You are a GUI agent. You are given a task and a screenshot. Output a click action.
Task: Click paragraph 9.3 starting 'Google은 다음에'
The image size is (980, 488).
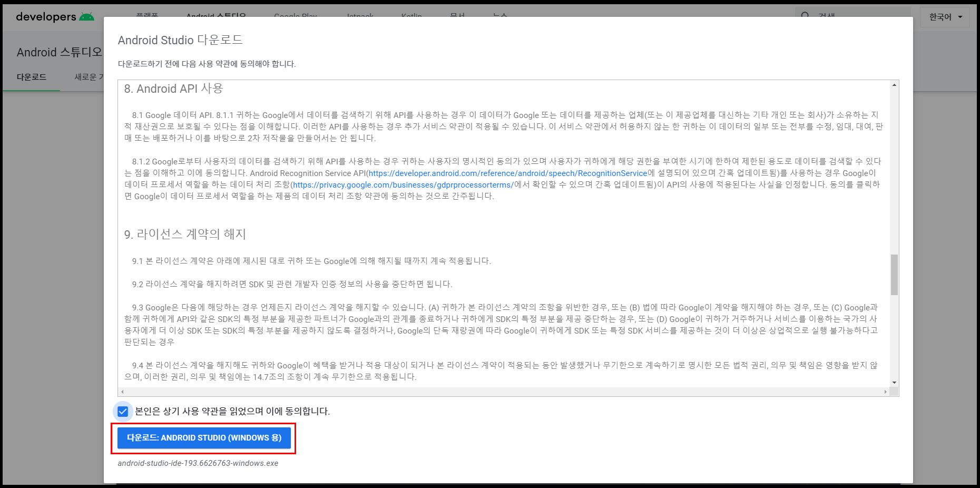[502, 325]
